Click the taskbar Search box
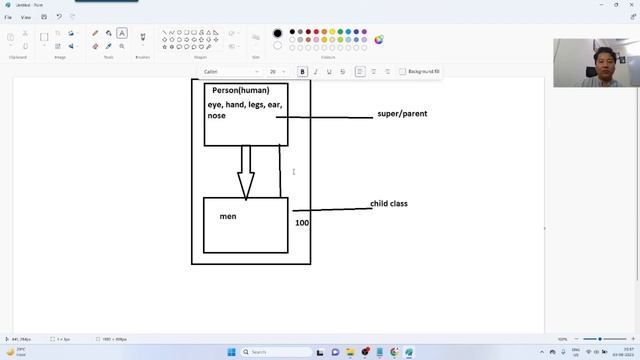 coord(277,352)
